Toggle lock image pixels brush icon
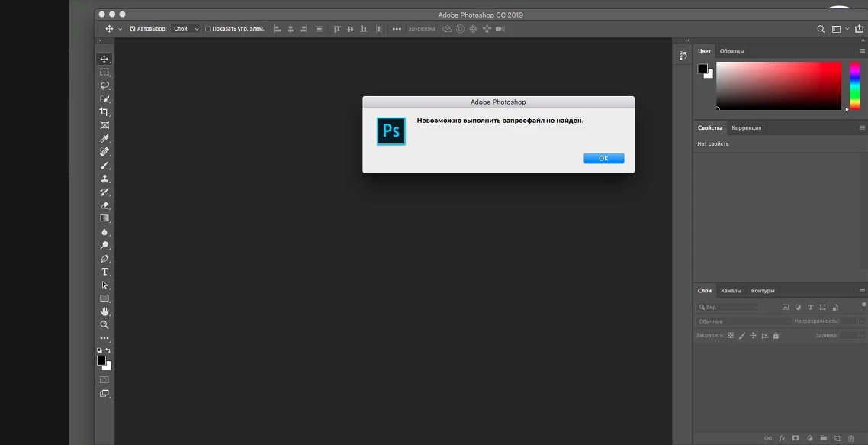Viewport: 868px width, 445px height. [742, 336]
